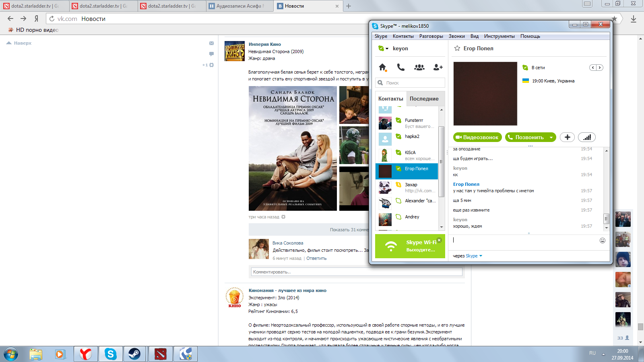Expand the Позвонить call options arrow
This screenshot has width=644, height=362.
click(x=551, y=137)
